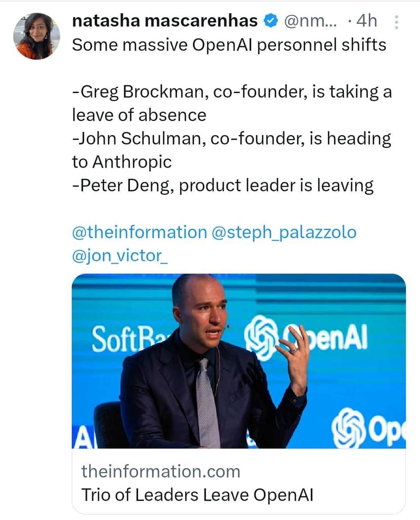Click the verified blue checkmark badge
This screenshot has height=520, width=420.
pyautogui.click(x=271, y=20)
